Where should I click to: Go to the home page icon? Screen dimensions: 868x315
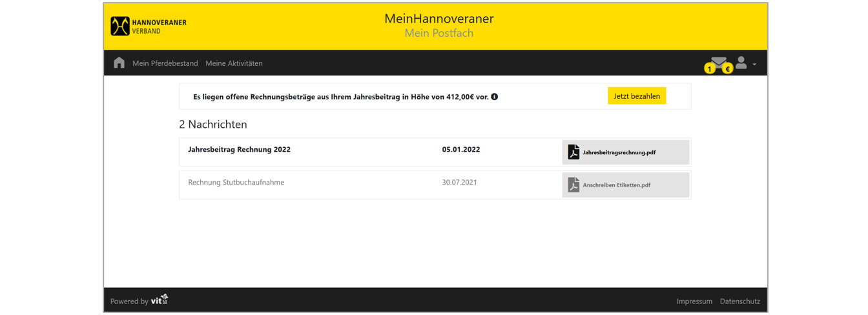click(x=119, y=63)
